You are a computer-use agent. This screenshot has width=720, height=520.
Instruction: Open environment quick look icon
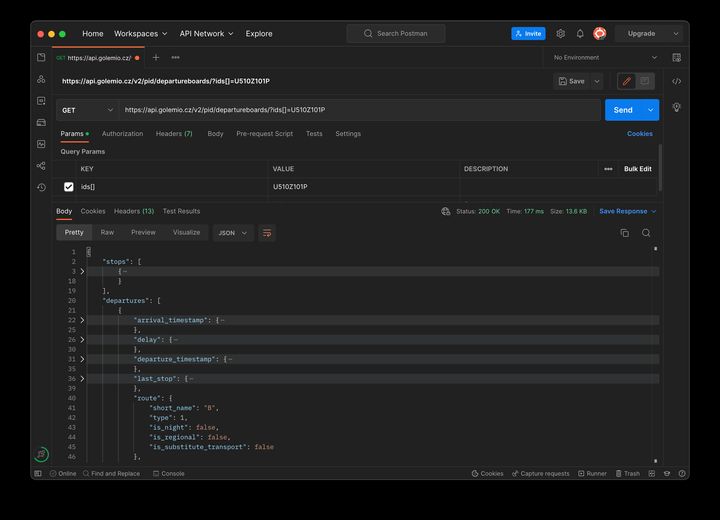coord(676,57)
